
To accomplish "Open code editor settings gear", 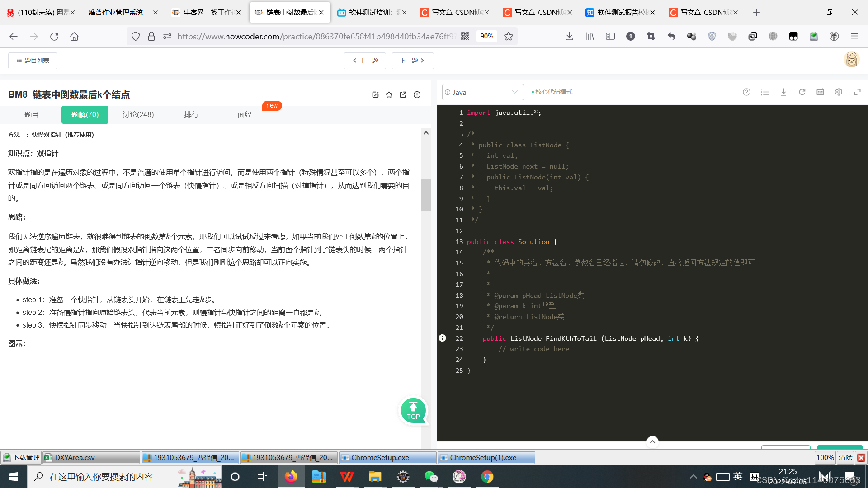I will pyautogui.click(x=839, y=92).
